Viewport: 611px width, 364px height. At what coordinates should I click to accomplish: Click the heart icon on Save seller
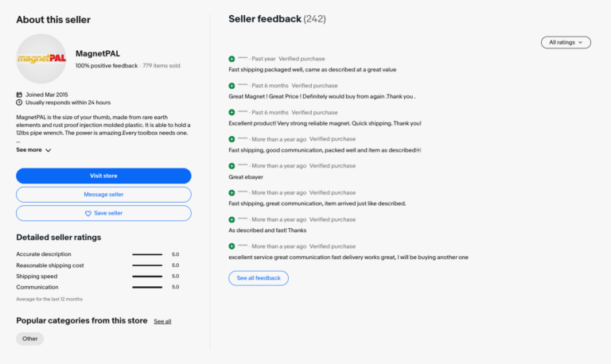[x=88, y=213]
